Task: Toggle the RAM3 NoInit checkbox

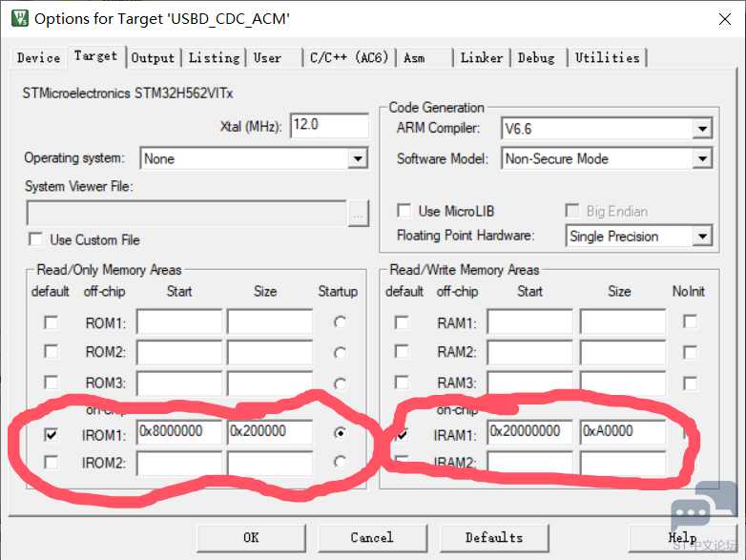Action: (x=690, y=383)
